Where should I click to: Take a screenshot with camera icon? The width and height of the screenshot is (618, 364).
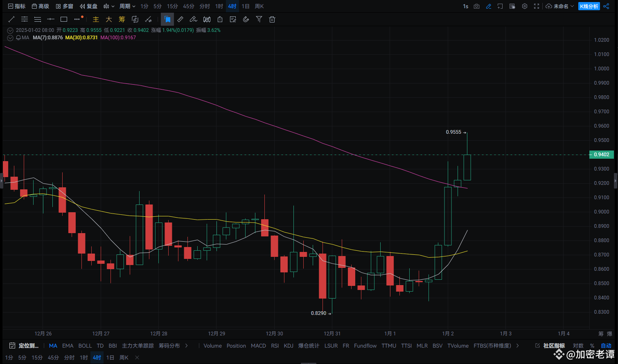(476, 6)
